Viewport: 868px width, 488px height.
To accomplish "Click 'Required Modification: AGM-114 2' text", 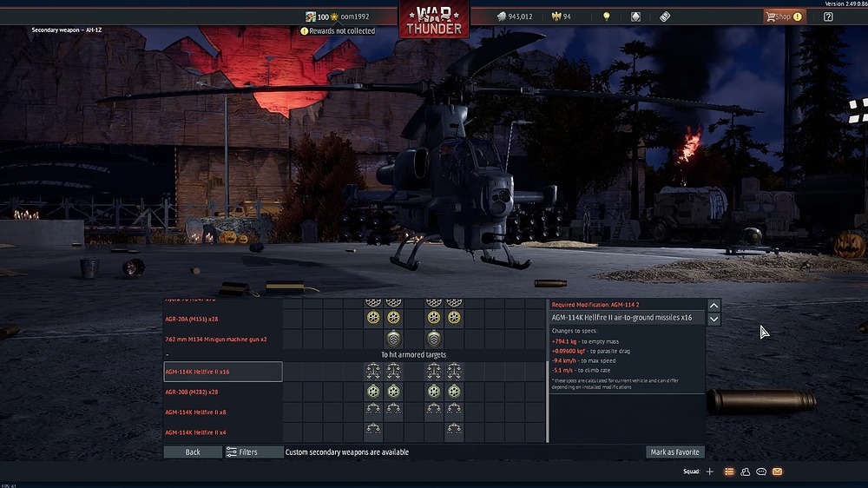I will click(595, 305).
